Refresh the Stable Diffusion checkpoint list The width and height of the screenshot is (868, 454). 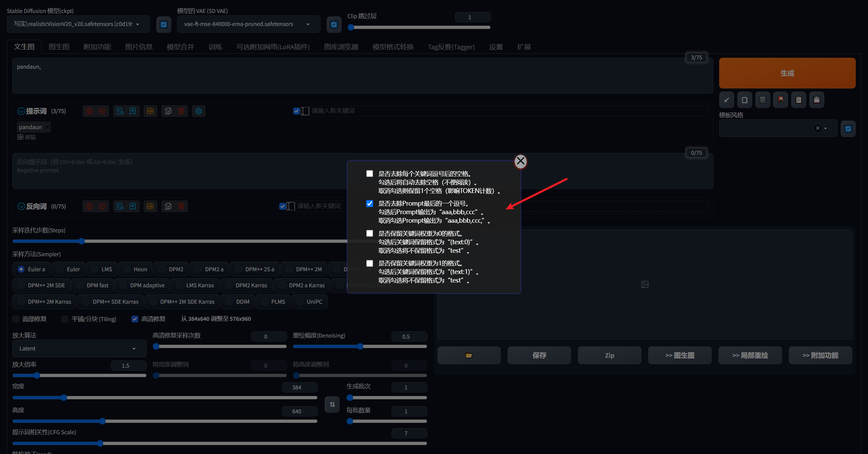[163, 24]
